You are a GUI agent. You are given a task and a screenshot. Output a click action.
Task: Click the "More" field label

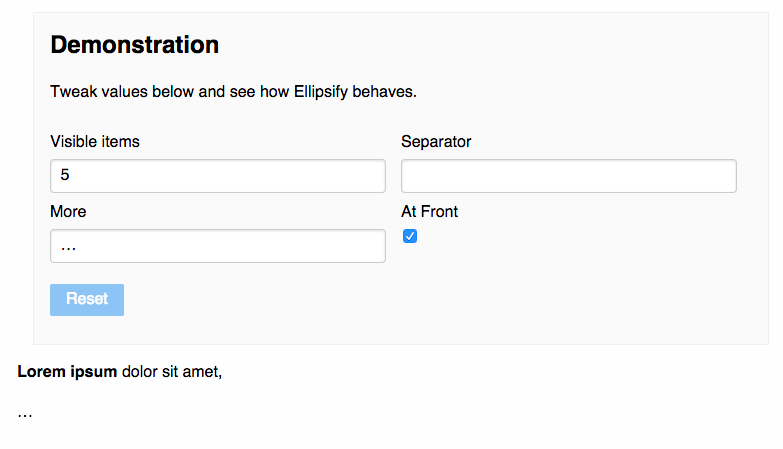68,211
